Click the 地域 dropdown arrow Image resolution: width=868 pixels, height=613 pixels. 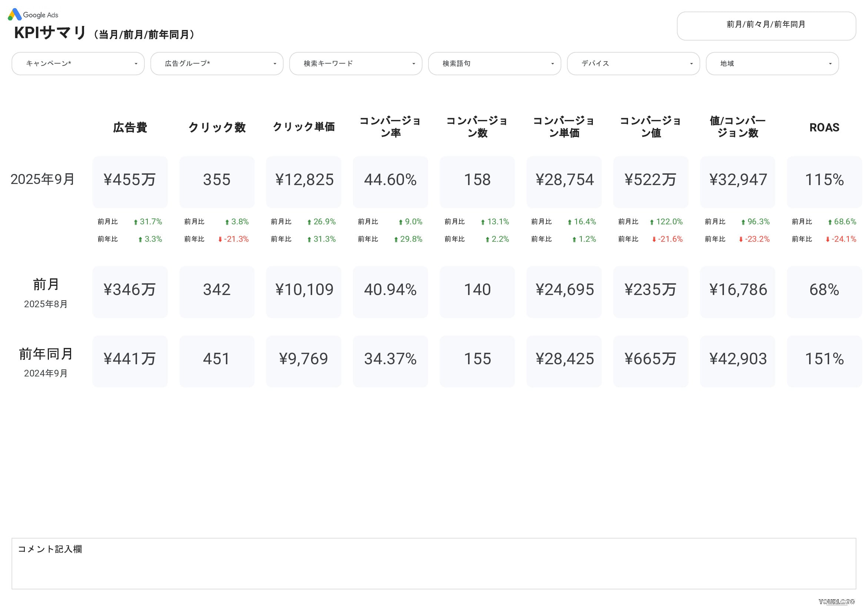830,64
